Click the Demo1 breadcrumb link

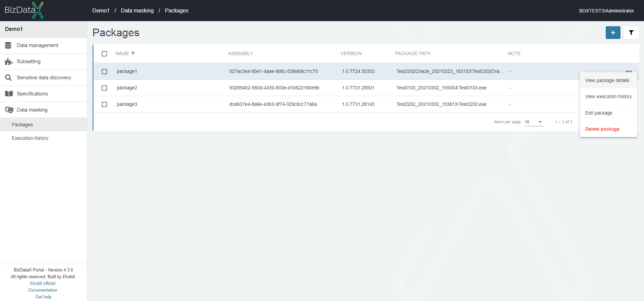coord(101,10)
